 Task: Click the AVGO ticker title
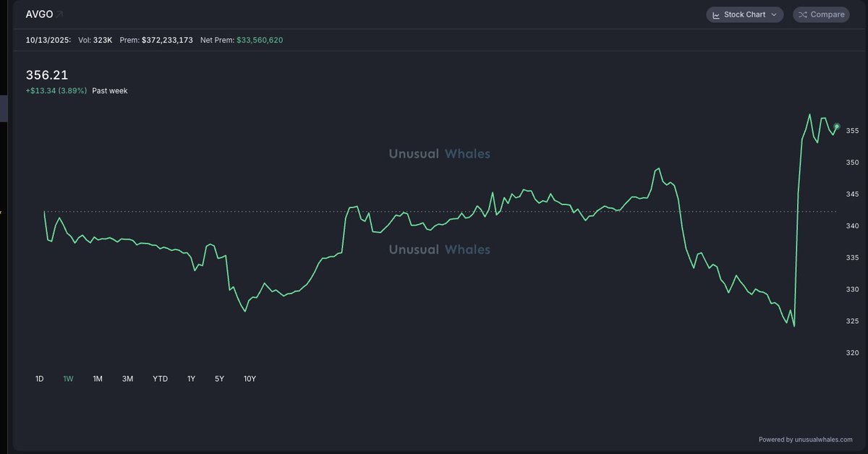pyautogui.click(x=38, y=14)
